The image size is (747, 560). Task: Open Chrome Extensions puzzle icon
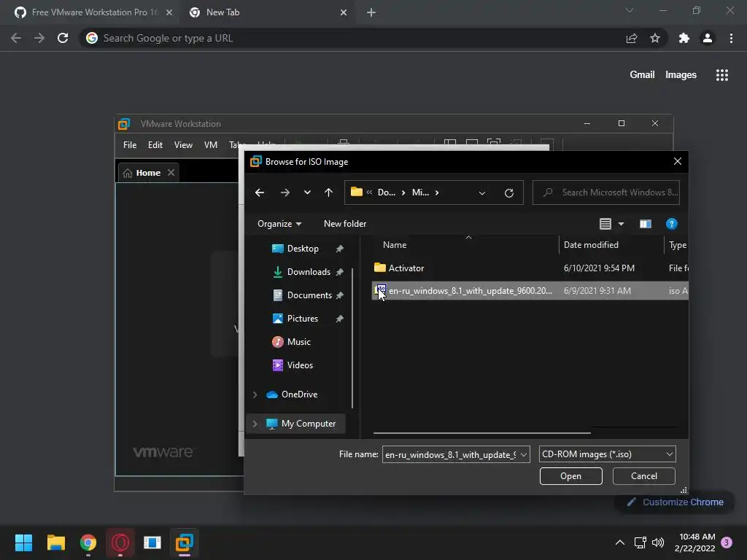(x=684, y=38)
